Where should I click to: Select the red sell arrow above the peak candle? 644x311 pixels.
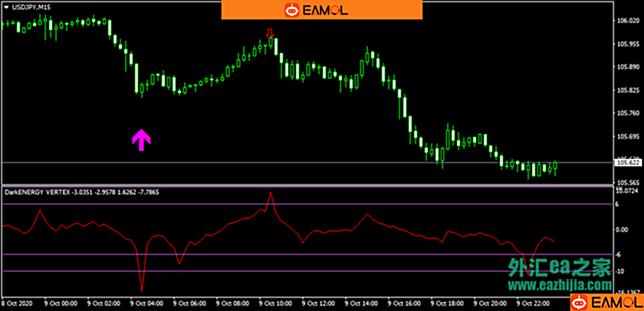point(270,34)
